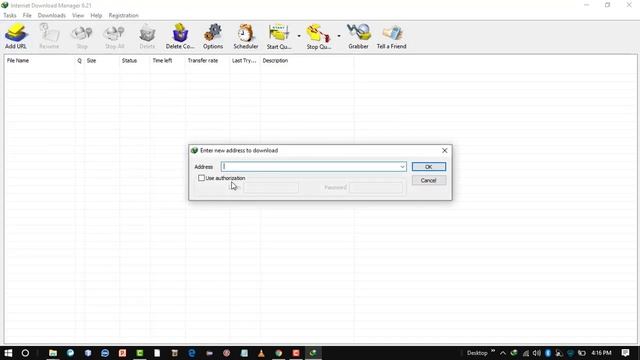Click the Cortana circle taskbar icon

coord(25,353)
